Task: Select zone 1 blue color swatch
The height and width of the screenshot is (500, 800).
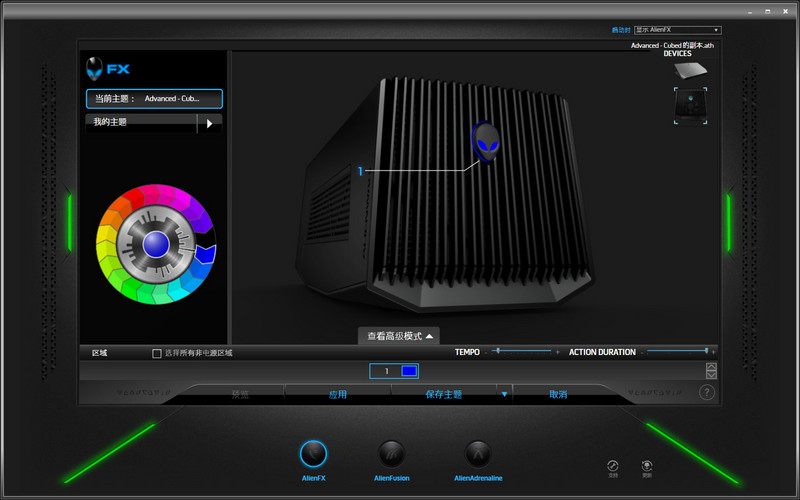Action: [408, 371]
